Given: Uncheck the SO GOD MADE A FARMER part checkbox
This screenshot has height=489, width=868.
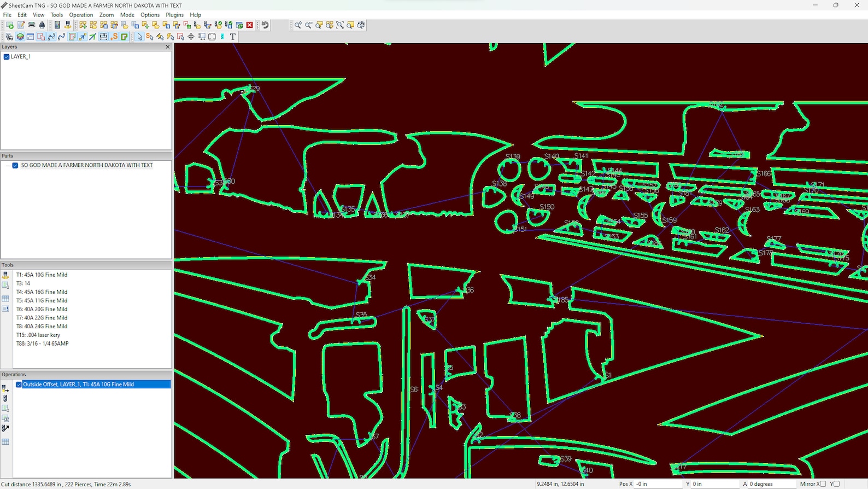Looking at the screenshot, I should pyautogui.click(x=15, y=166).
